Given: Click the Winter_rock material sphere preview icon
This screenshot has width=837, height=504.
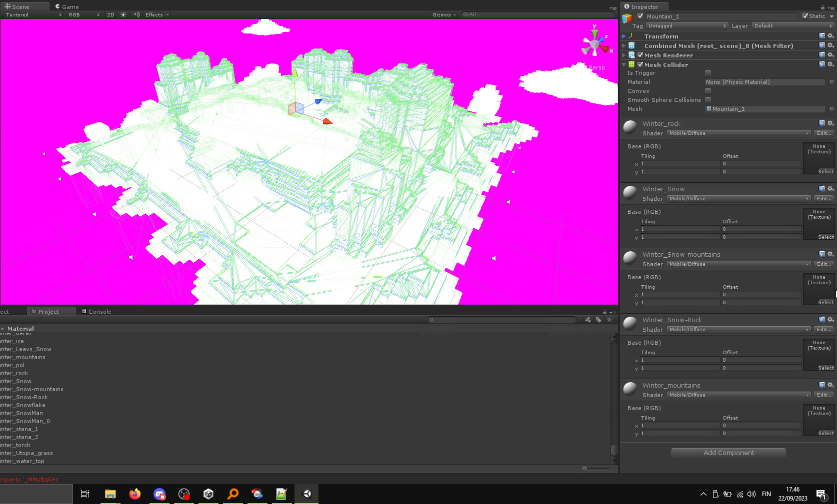Looking at the screenshot, I should coord(629,127).
